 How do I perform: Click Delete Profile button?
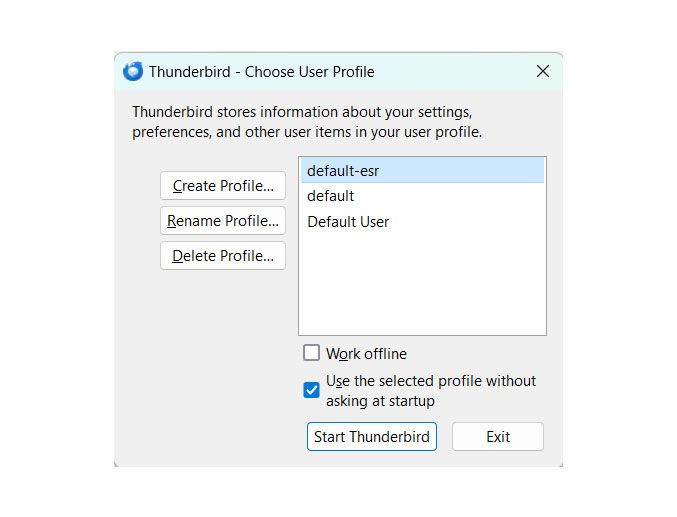click(x=223, y=256)
